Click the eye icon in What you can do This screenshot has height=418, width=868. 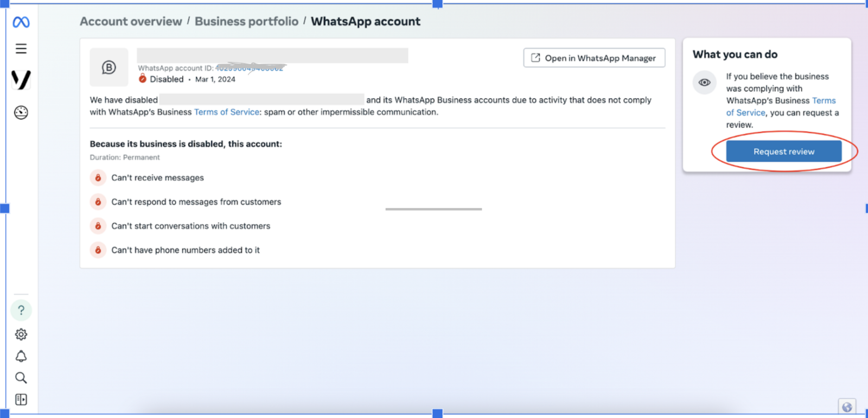click(704, 83)
